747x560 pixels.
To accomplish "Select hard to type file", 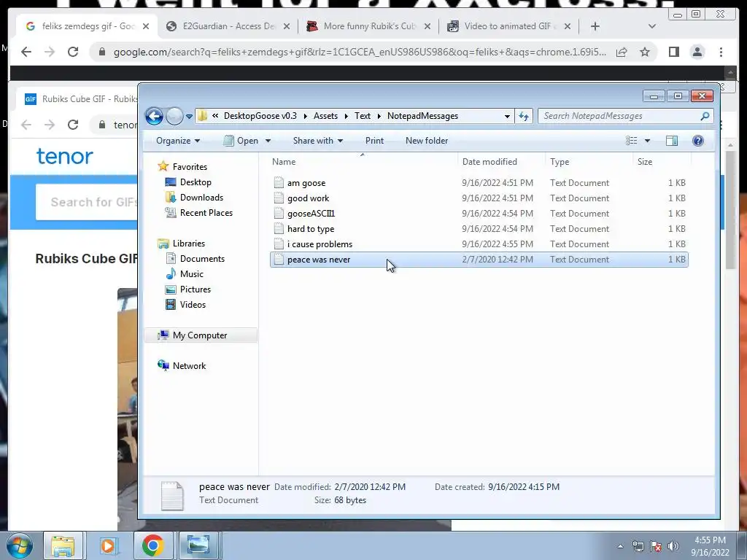I will [479, 228].
